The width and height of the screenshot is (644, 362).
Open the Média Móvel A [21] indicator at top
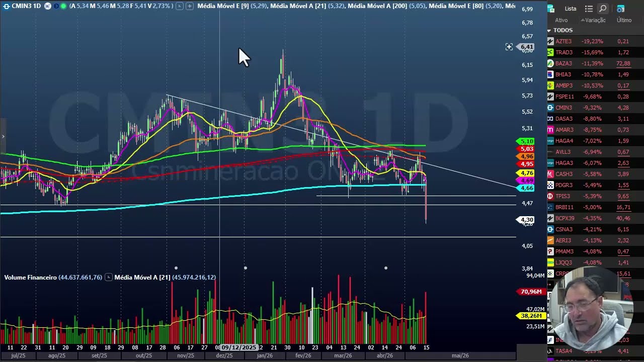tap(298, 6)
